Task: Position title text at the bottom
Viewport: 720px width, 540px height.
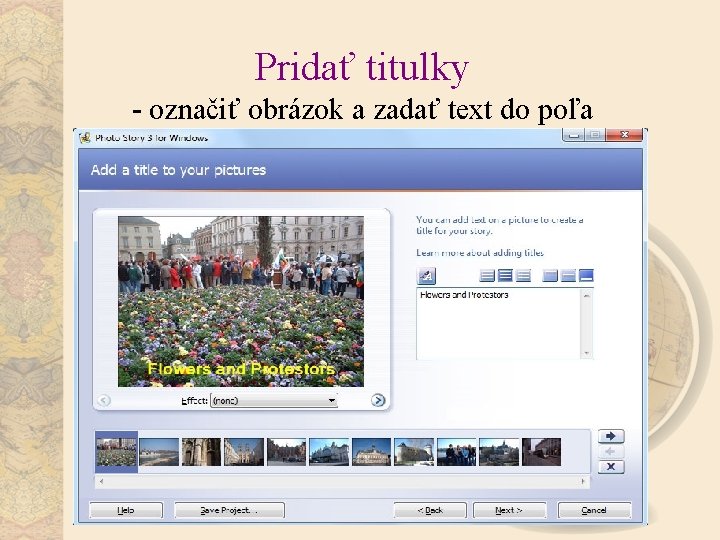Action: [x=586, y=276]
